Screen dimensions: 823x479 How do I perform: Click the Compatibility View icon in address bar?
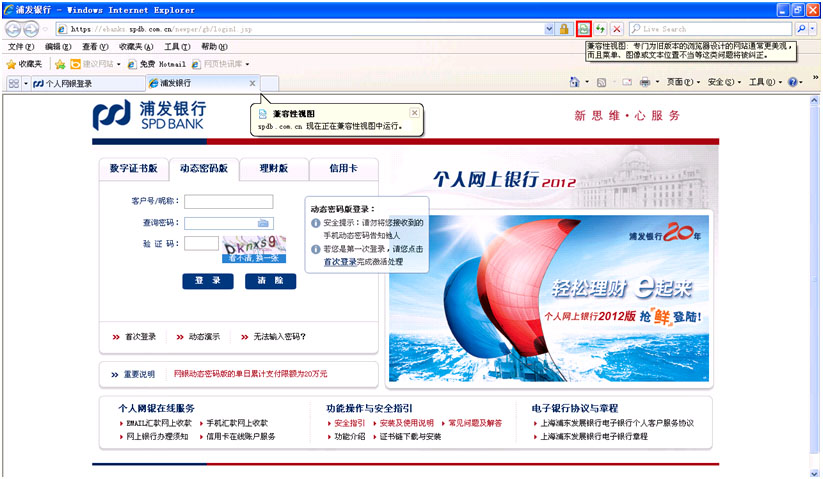pos(583,30)
